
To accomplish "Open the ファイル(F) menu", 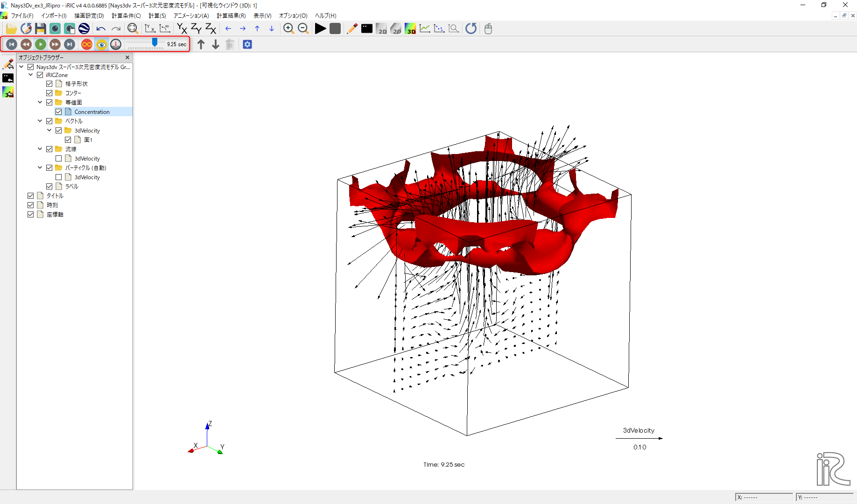I will [22, 16].
